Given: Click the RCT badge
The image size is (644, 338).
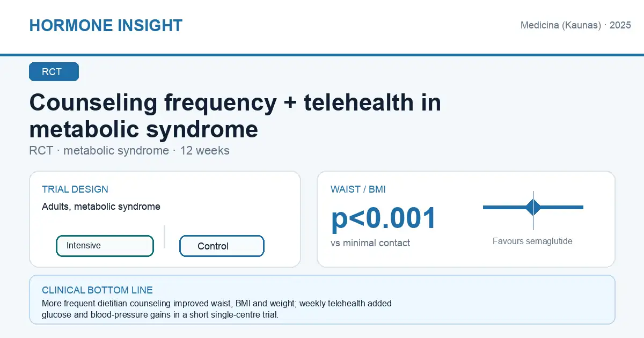Looking at the screenshot, I should pyautogui.click(x=54, y=72).
